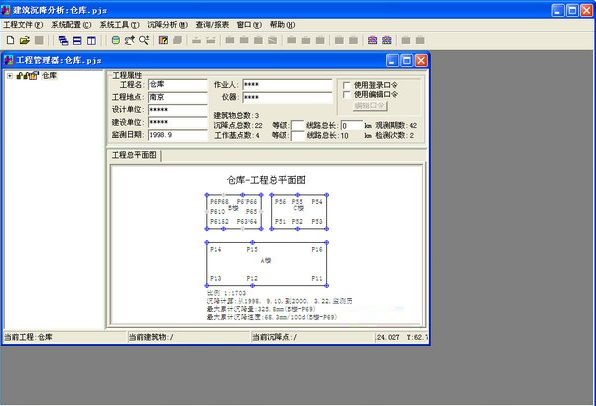This screenshot has width=596, height=406.
Task: Click the new project file icon
Action: (x=11, y=40)
